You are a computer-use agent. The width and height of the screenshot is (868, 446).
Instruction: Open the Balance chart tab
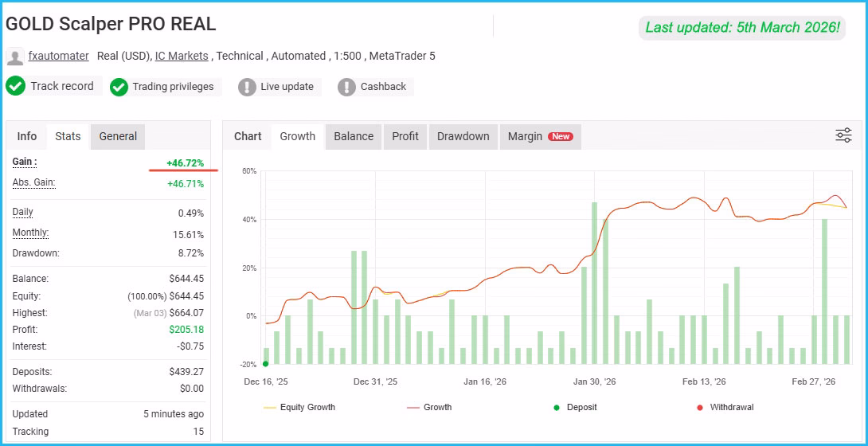(x=354, y=136)
